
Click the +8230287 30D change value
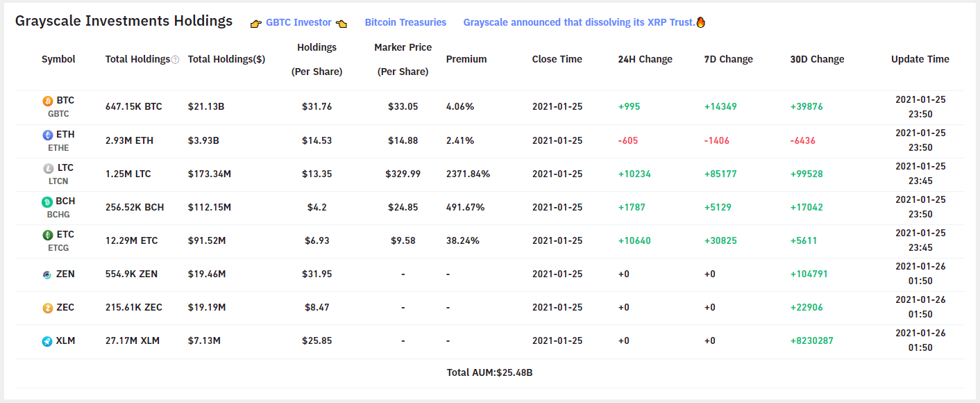[812, 340]
